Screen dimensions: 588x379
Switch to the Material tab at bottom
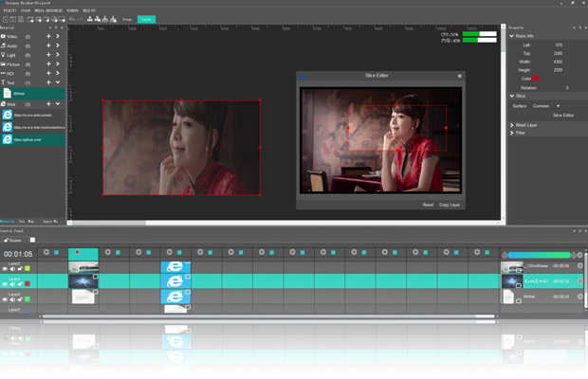coord(8,222)
